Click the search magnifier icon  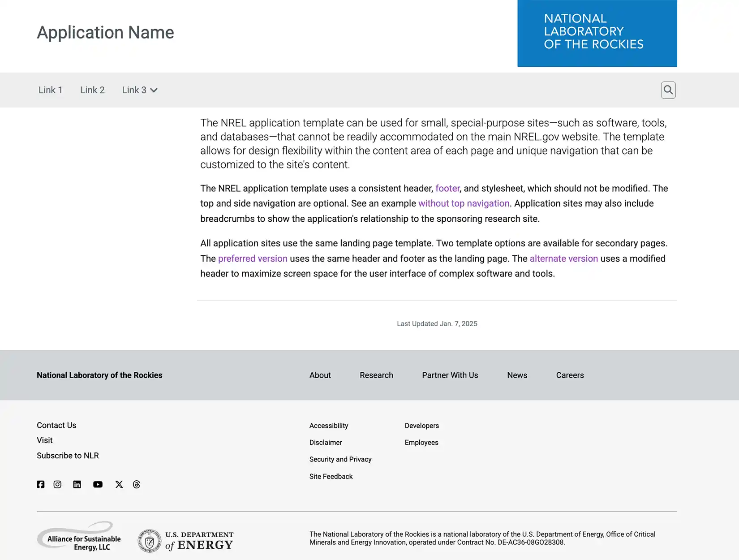[x=668, y=90]
